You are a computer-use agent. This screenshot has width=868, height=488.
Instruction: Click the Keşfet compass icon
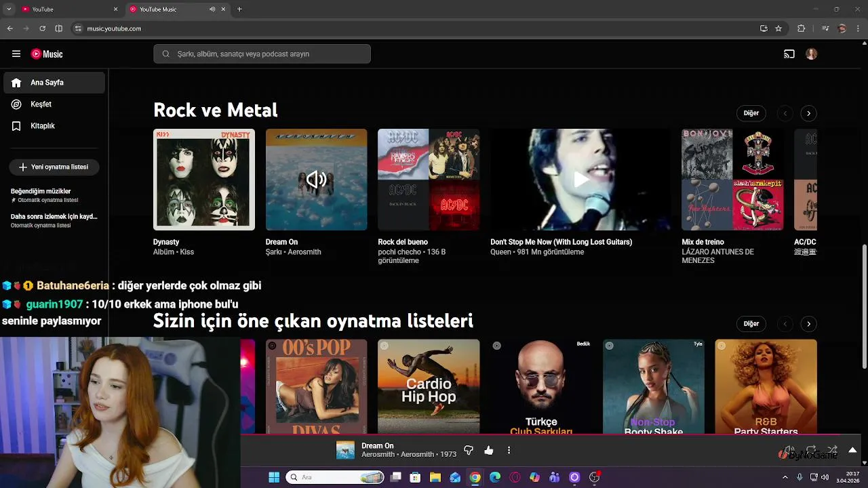16,104
